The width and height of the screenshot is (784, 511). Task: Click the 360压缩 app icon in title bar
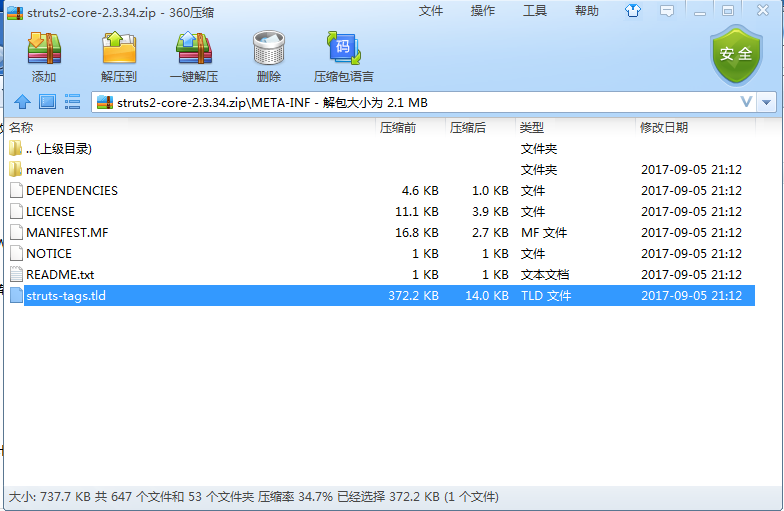tap(15, 12)
